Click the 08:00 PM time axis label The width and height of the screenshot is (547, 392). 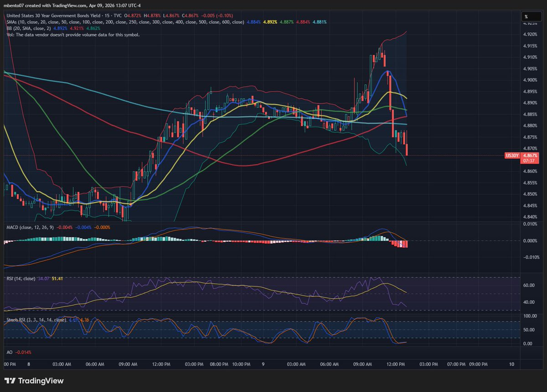pos(219,364)
